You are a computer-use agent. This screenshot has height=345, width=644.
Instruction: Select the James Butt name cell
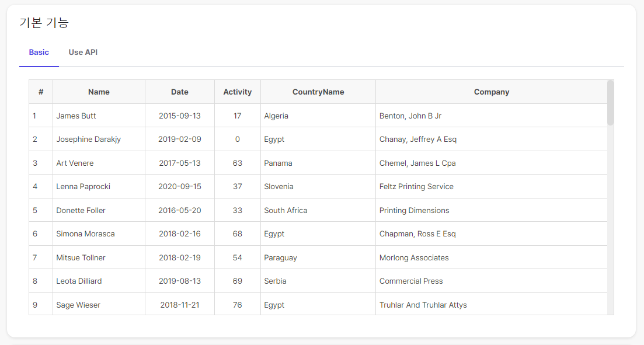tap(99, 116)
